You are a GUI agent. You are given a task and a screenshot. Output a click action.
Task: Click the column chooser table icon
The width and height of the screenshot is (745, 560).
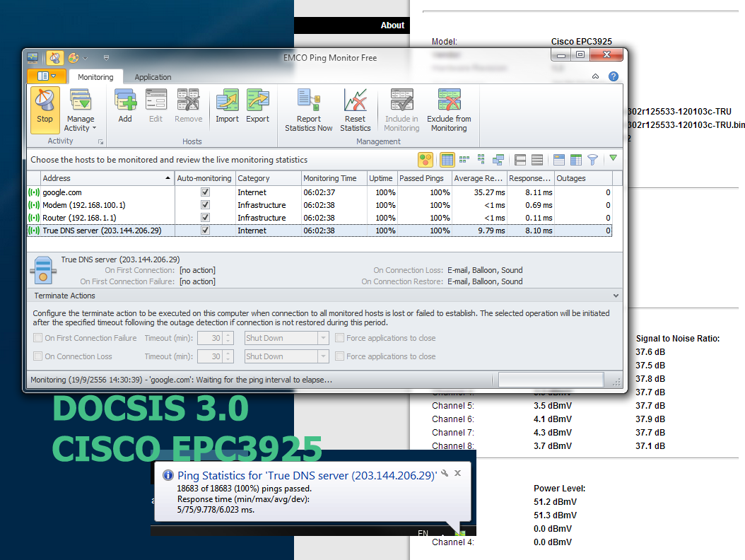(576, 160)
